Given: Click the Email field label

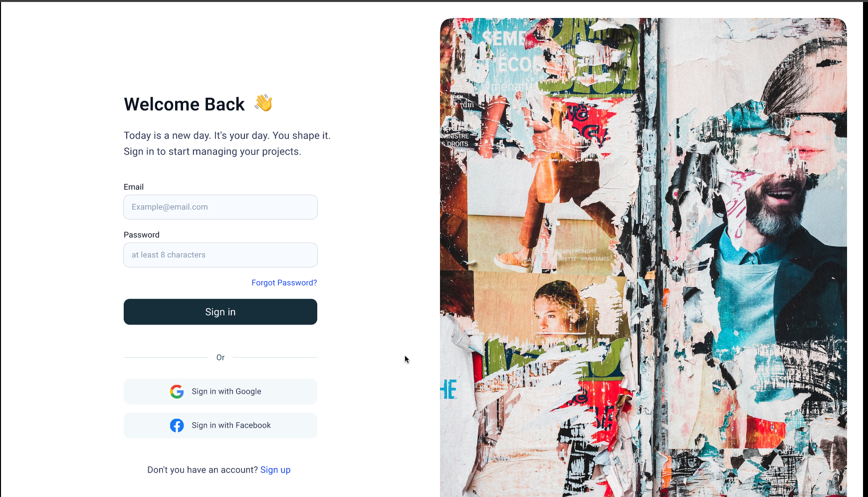Looking at the screenshot, I should pos(134,187).
